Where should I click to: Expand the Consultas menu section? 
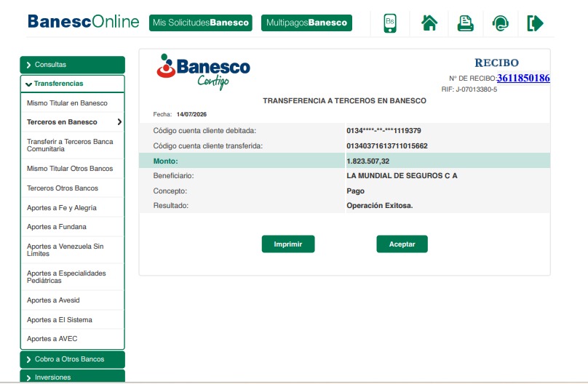72,65
